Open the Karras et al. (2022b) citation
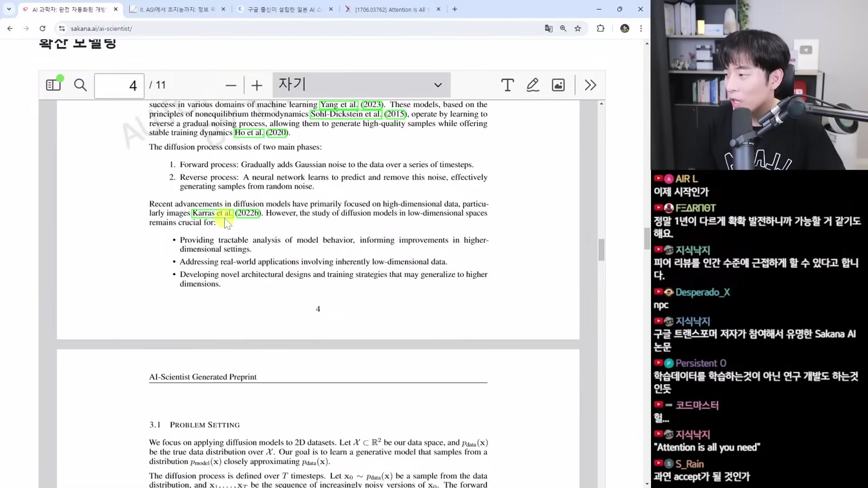Viewport: 868px width, 488px height. tap(226, 213)
